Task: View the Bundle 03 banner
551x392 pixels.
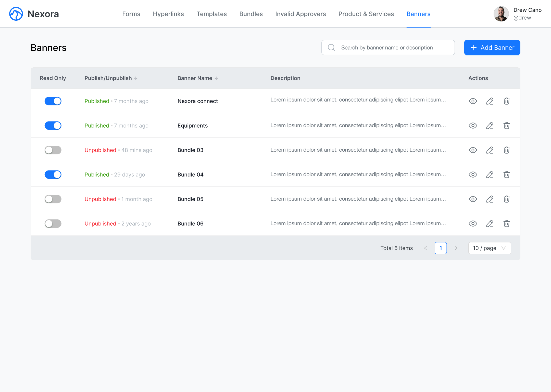Action: point(473,150)
